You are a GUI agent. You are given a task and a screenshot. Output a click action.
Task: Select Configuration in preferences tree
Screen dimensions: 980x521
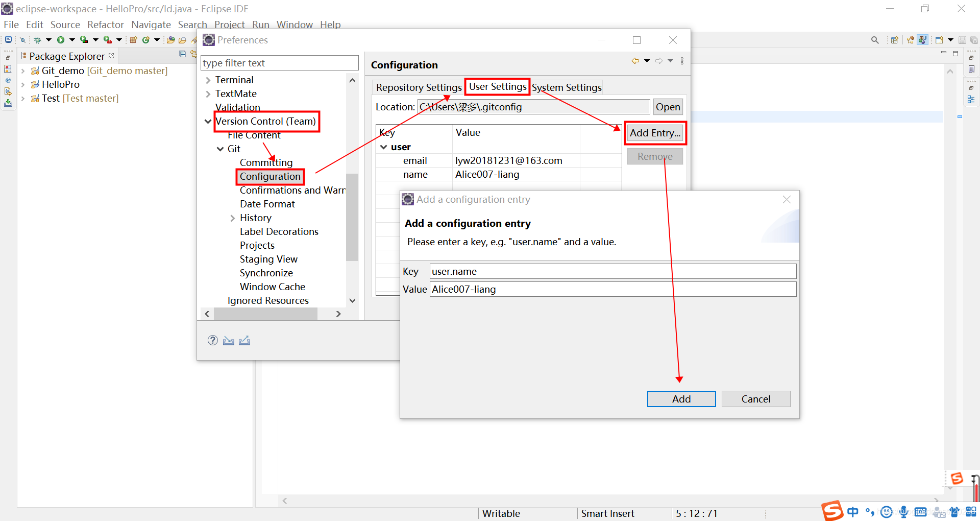tap(270, 176)
